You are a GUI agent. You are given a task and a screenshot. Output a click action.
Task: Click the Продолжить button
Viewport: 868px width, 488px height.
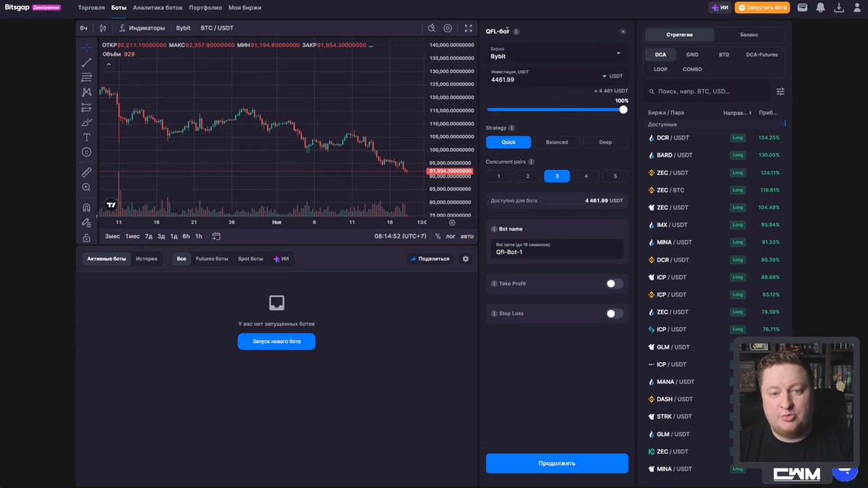[557, 463]
